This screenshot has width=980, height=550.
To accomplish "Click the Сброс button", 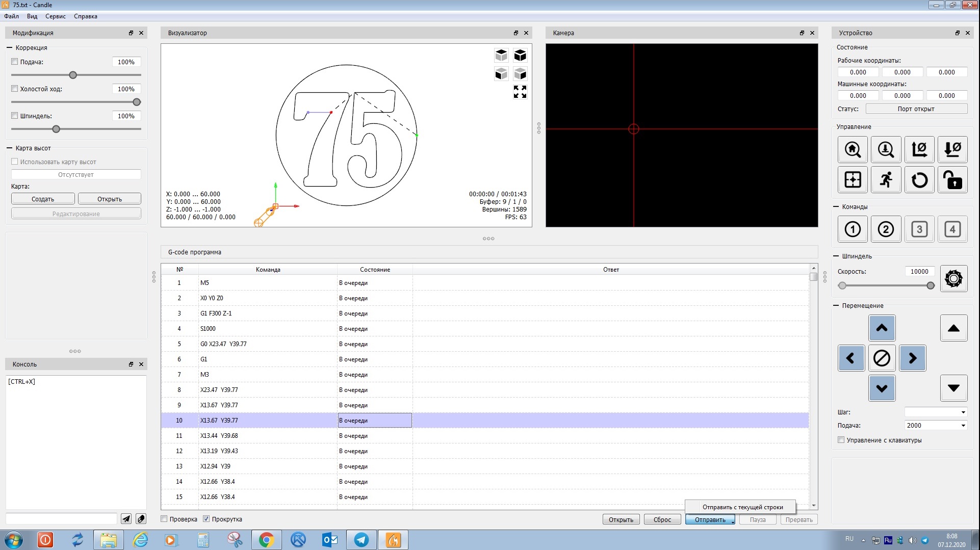I will click(662, 519).
